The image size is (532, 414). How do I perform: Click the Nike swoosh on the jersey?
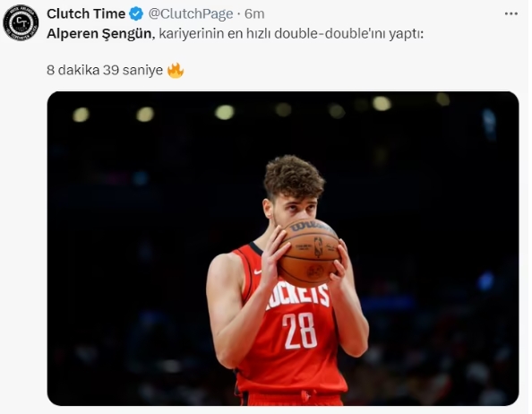(x=258, y=272)
